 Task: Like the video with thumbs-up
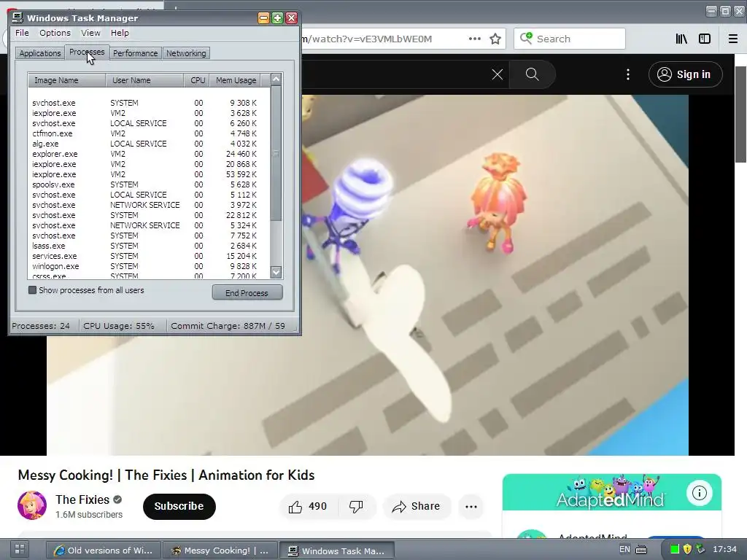pyautogui.click(x=308, y=506)
